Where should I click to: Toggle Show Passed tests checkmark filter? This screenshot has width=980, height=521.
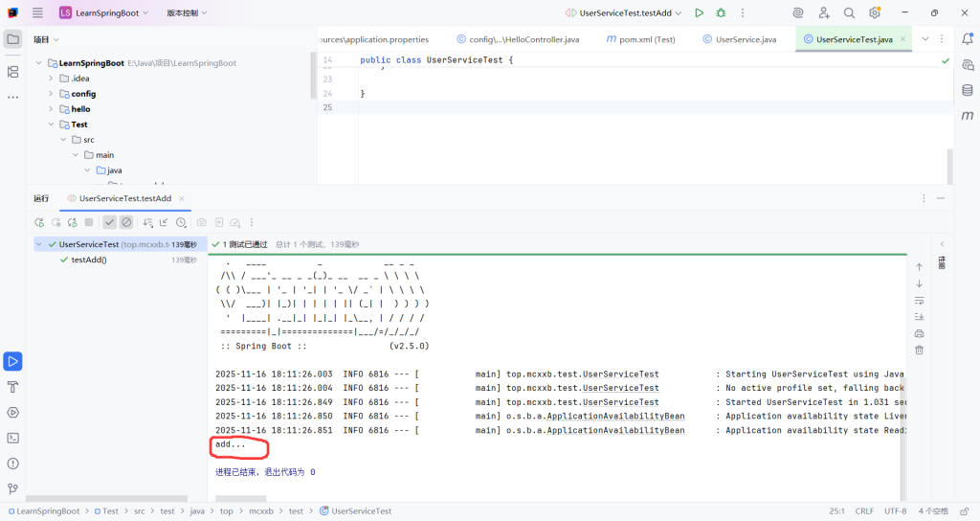(110, 222)
